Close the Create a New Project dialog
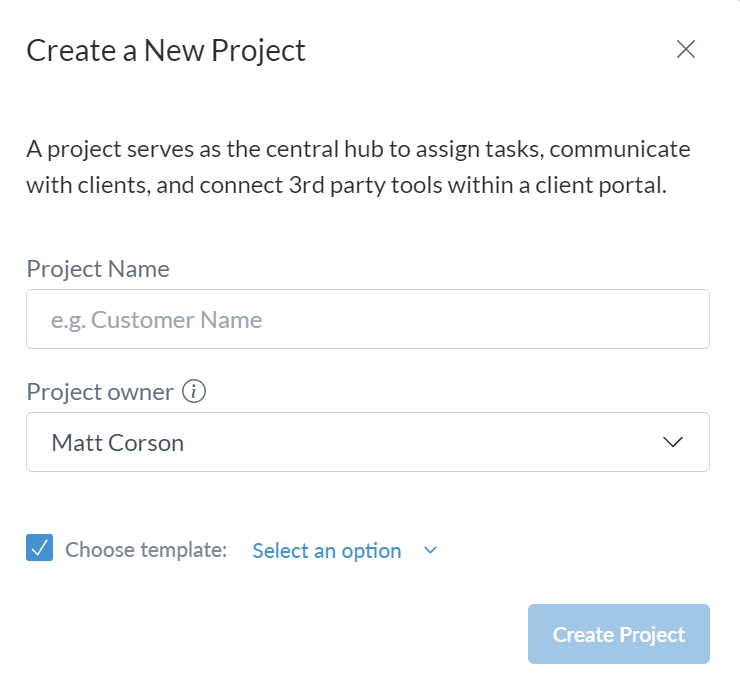The width and height of the screenshot is (740, 688). (686, 50)
